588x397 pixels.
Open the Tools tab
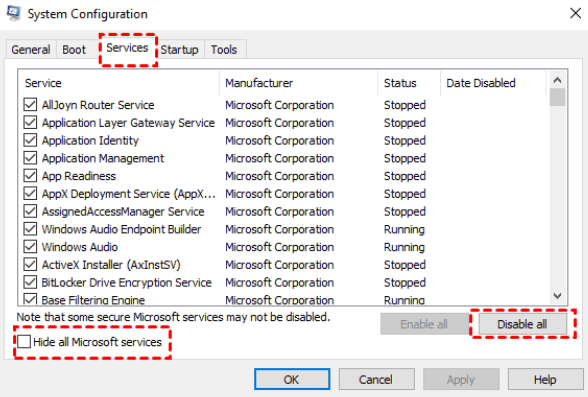pos(224,49)
